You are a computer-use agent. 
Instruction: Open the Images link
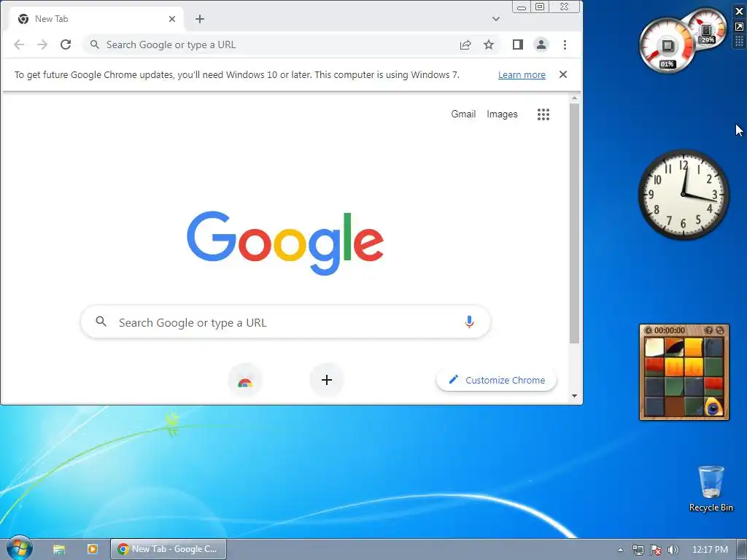tap(502, 114)
